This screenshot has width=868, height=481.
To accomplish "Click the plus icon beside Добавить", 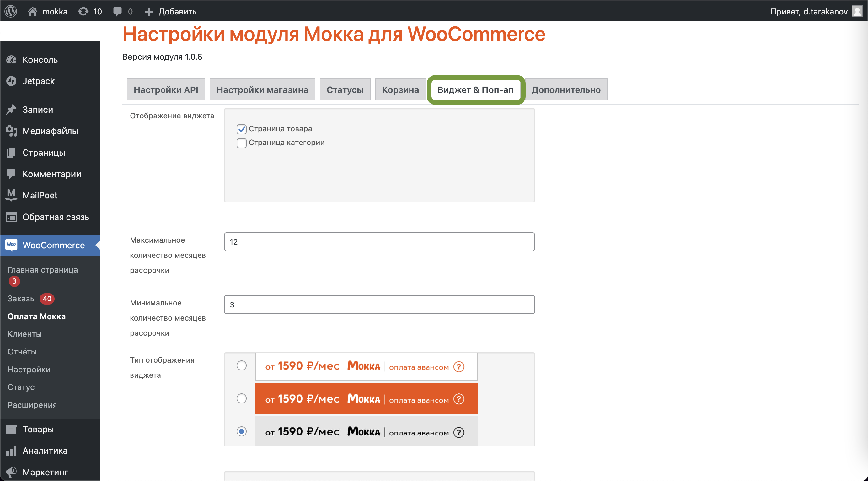I will click(149, 12).
